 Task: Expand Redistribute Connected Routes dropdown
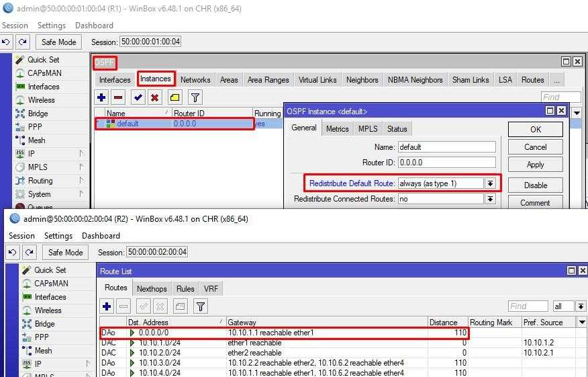(x=490, y=199)
